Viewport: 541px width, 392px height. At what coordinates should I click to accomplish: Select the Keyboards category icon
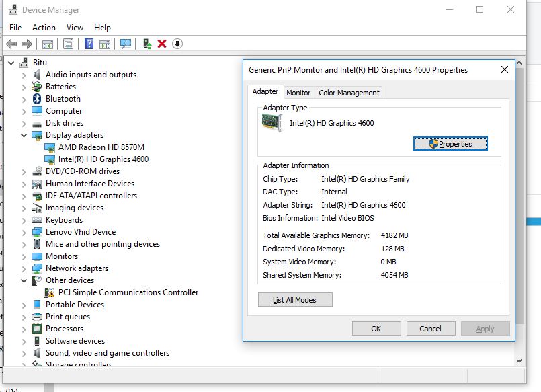pyautogui.click(x=37, y=220)
